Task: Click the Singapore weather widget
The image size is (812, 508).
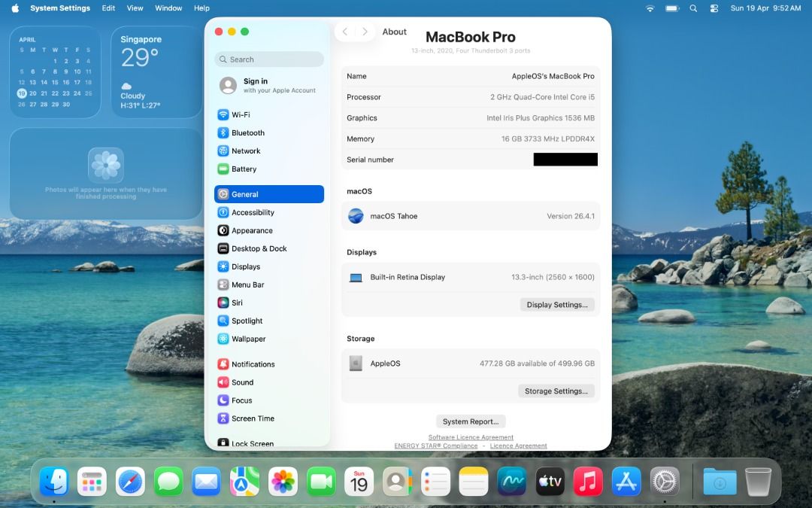Action: (x=156, y=72)
